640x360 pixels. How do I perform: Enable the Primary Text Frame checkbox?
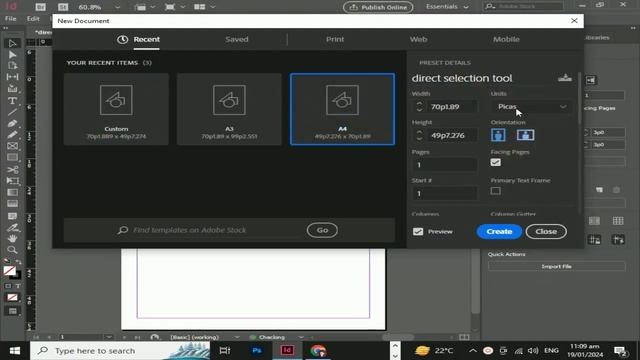(x=496, y=191)
